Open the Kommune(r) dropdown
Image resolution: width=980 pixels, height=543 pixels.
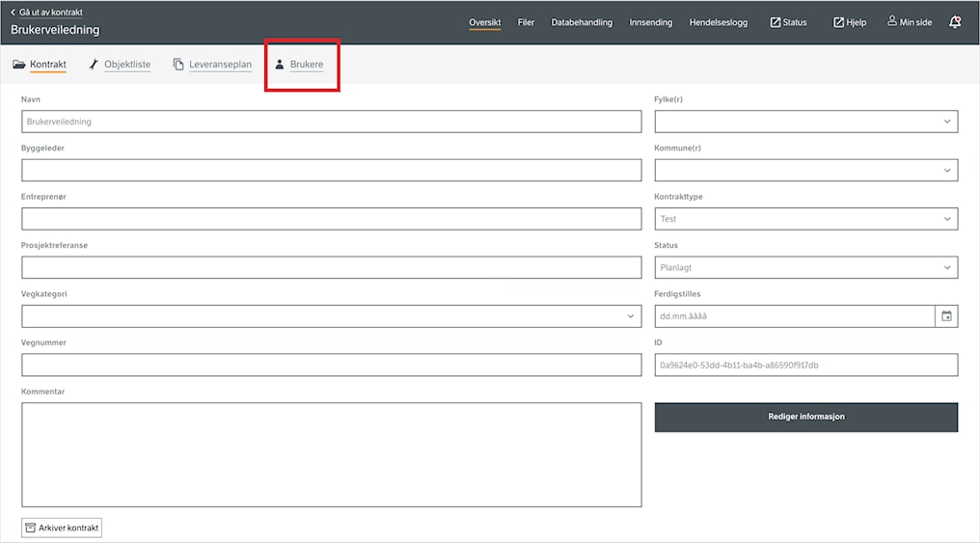(805, 170)
